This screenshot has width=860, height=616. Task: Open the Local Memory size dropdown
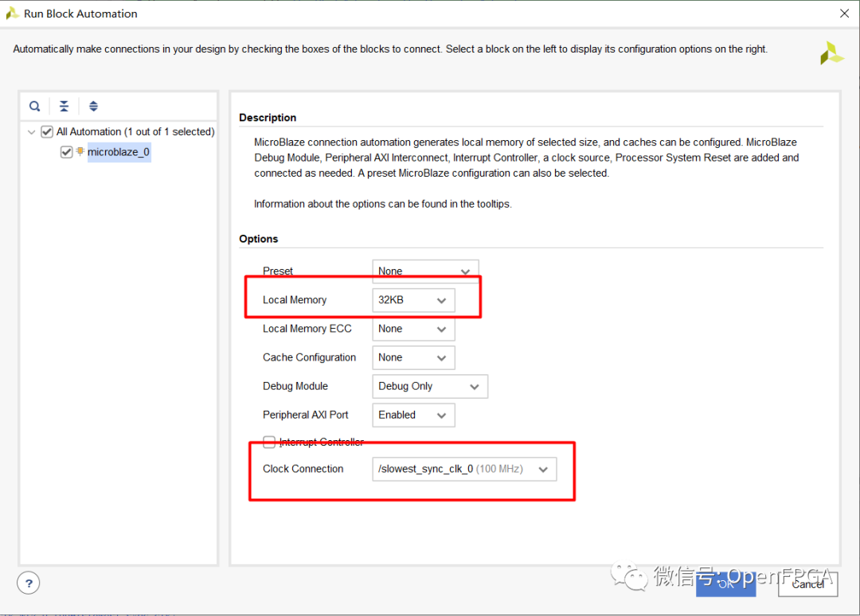[413, 300]
